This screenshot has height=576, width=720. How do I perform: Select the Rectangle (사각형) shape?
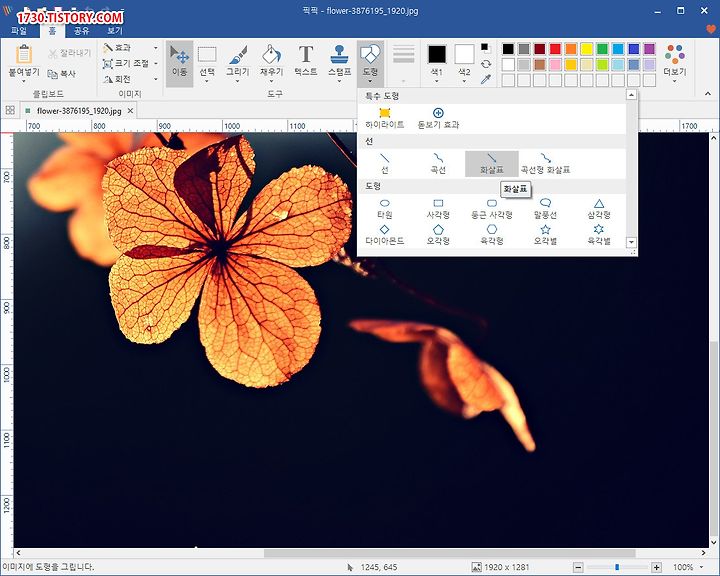438,209
